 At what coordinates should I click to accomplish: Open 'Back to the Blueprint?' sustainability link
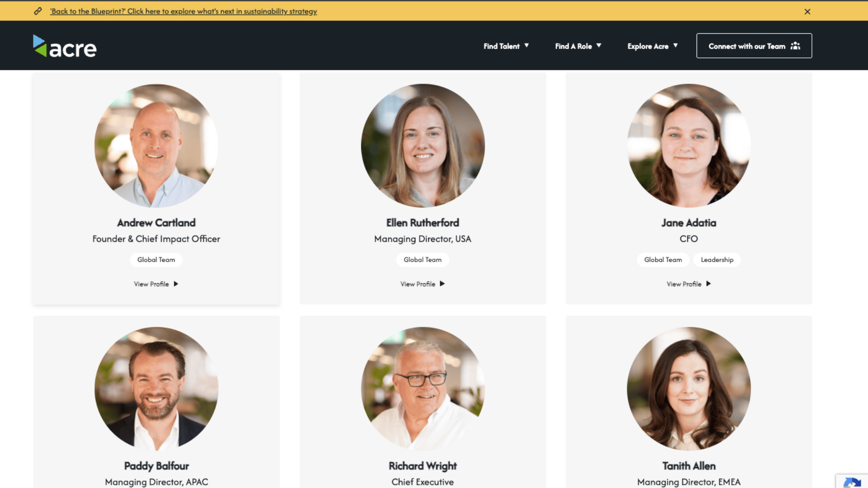pyautogui.click(x=184, y=11)
